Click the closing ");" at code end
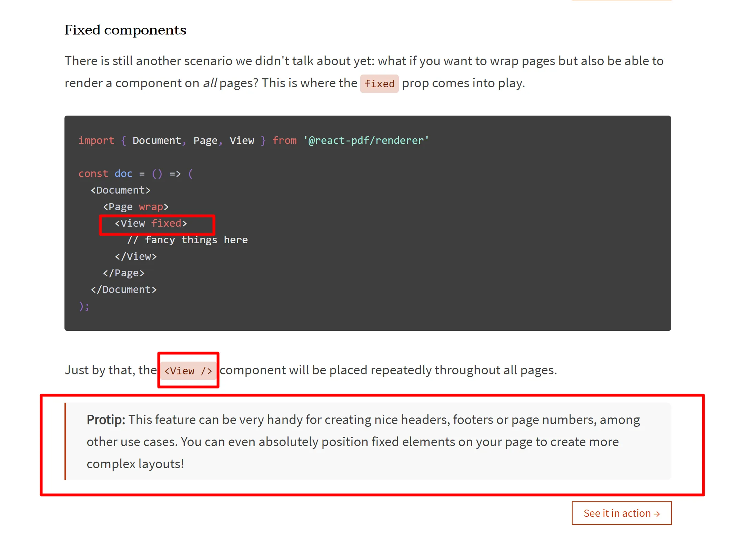 tap(84, 306)
